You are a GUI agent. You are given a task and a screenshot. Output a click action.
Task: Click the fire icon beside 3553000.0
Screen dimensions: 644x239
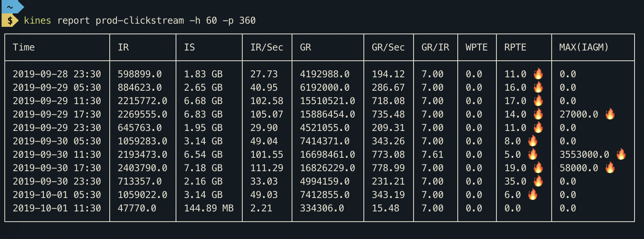pyautogui.click(x=621, y=154)
